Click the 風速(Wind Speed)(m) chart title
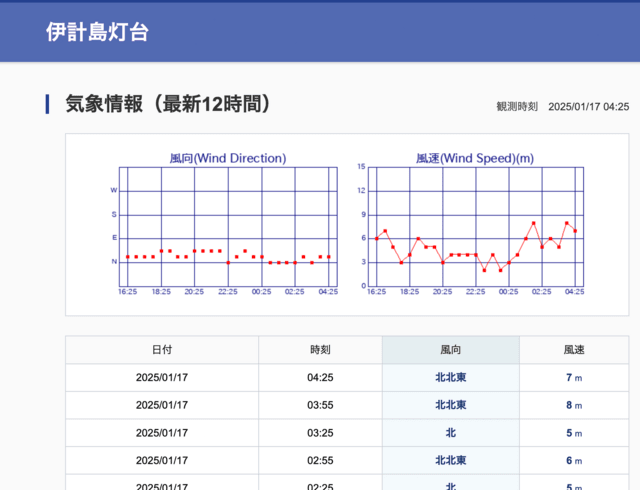Image resolution: width=640 pixels, height=490 pixels. [475, 158]
